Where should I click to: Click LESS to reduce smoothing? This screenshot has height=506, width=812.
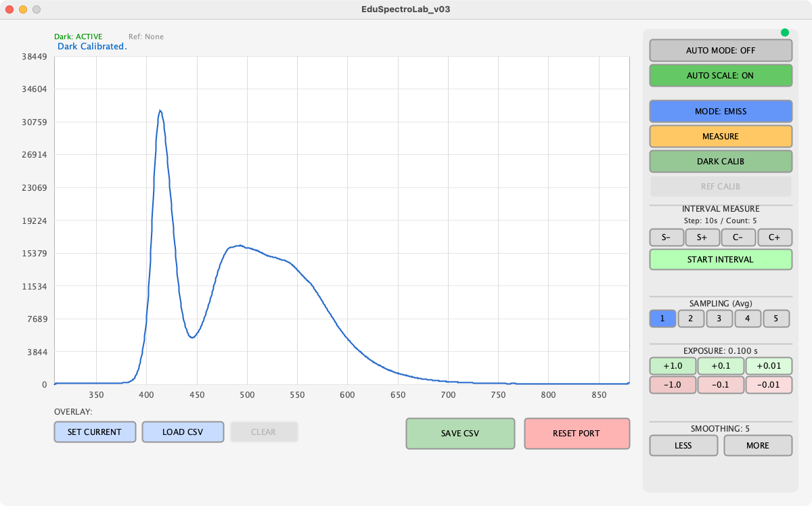[683, 446]
